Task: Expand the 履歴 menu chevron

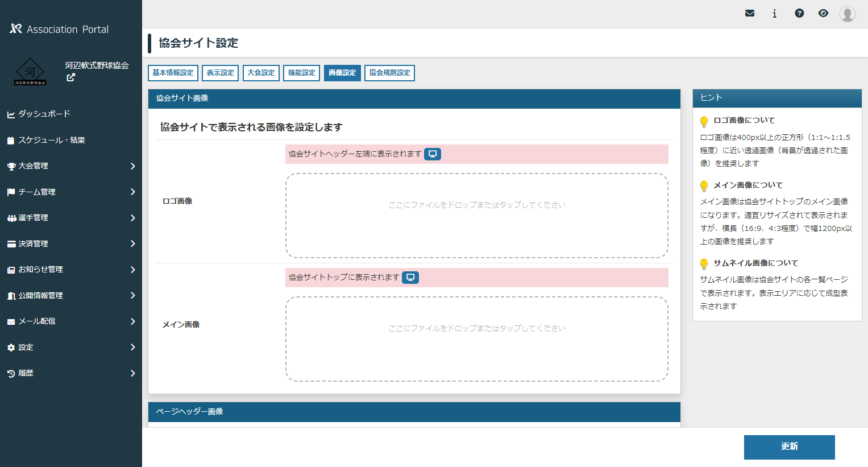Action: coord(132,373)
